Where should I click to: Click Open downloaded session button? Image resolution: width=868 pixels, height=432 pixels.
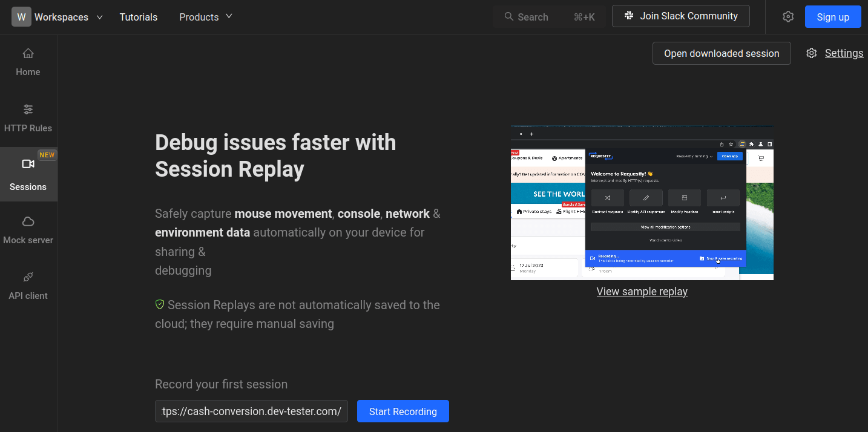point(722,53)
